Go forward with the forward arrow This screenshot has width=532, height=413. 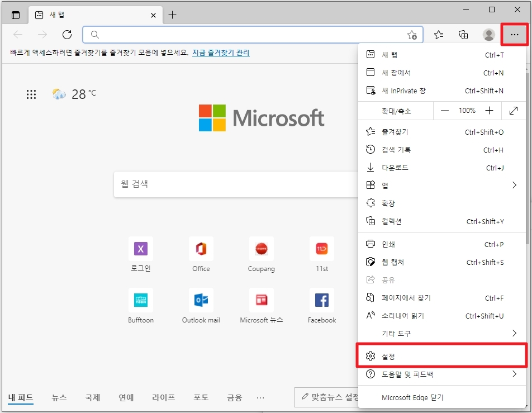click(42, 35)
